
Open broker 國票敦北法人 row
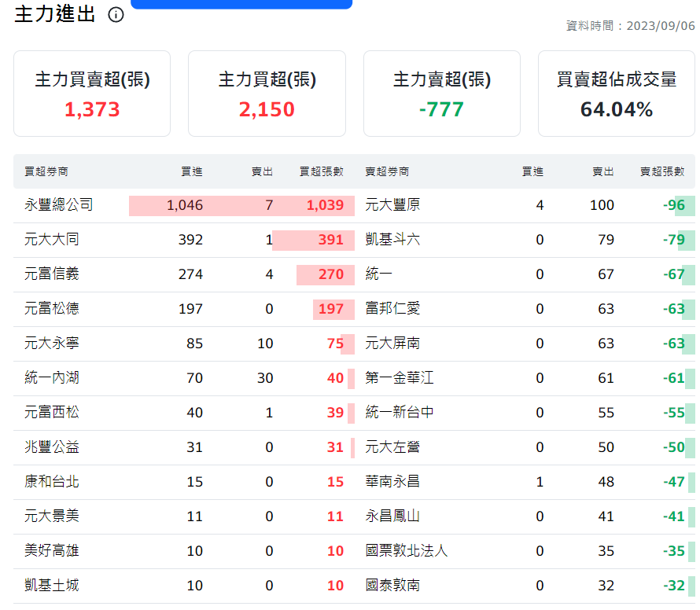(x=407, y=551)
